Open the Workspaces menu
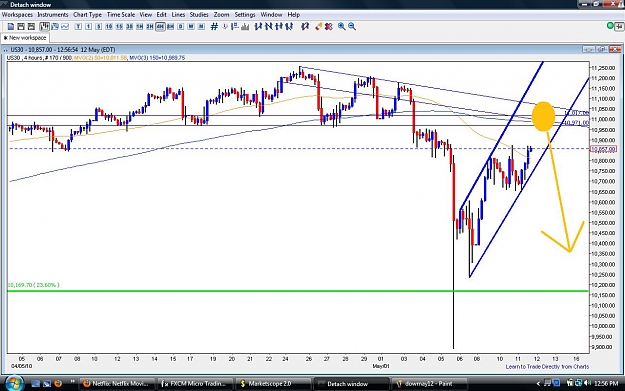The image size is (625, 391). [x=17, y=15]
